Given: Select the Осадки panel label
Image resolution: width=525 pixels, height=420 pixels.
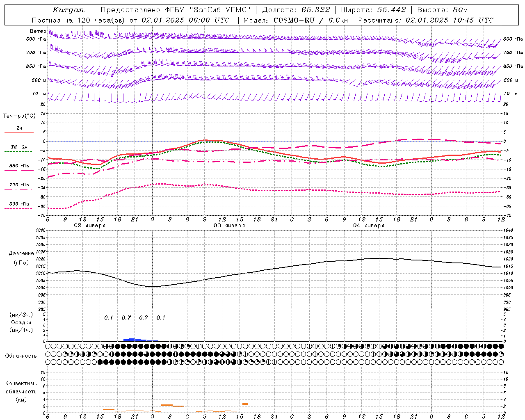Looking at the screenshot, I should [x=21, y=322].
